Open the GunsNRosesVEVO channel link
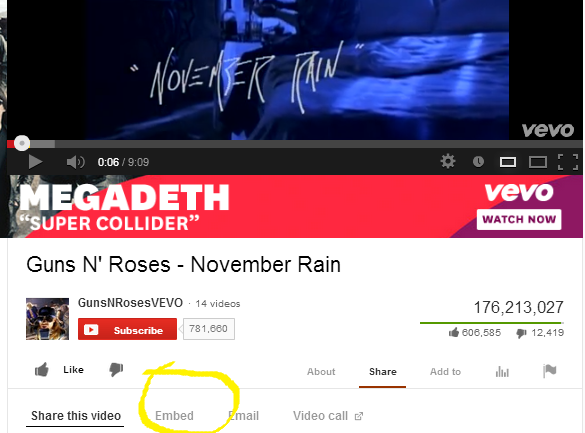 (130, 303)
